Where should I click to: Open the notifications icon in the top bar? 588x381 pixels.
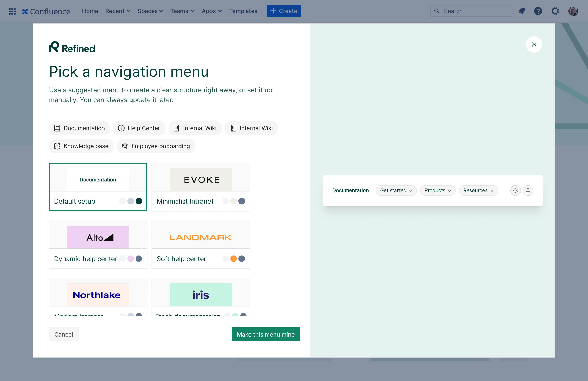tap(521, 11)
